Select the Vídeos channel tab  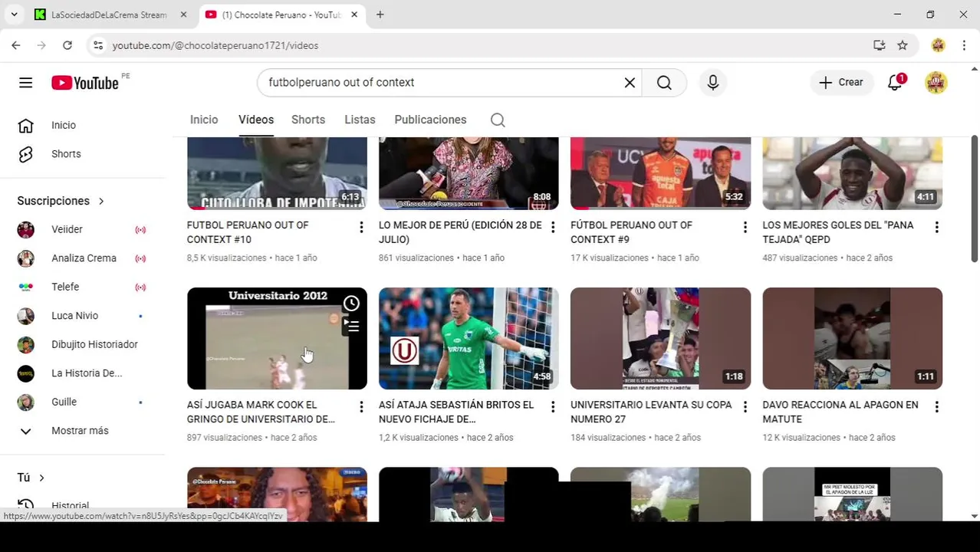(256, 120)
